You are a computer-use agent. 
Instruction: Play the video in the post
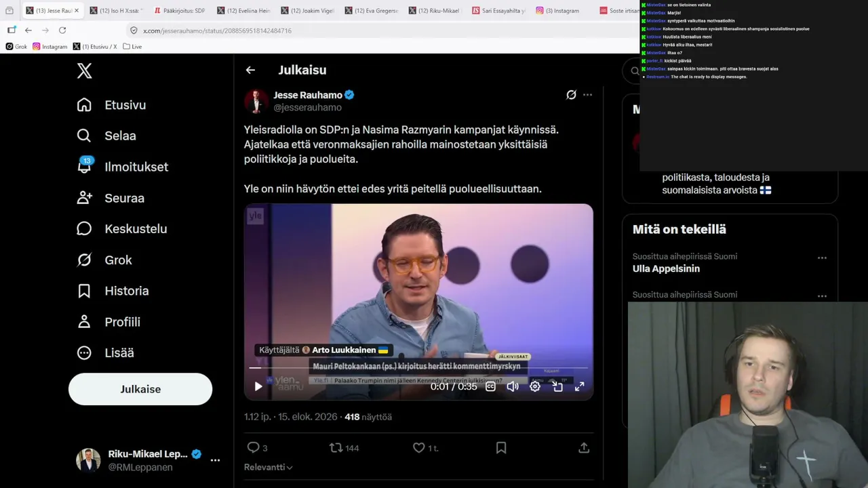pos(258,386)
